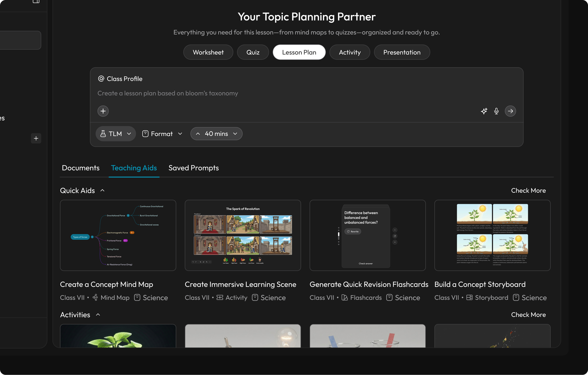Viewport: 588px width, 375px height.
Task: Collapse the Quick Aids section
Action: [x=103, y=190]
